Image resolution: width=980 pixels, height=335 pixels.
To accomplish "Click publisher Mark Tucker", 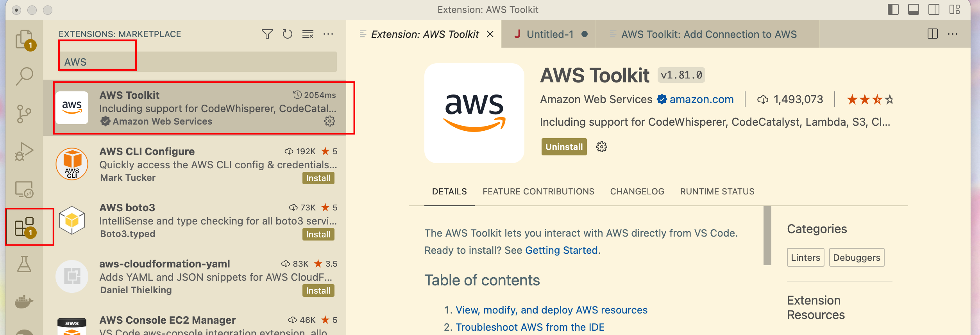I will pyautogui.click(x=128, y=178).
